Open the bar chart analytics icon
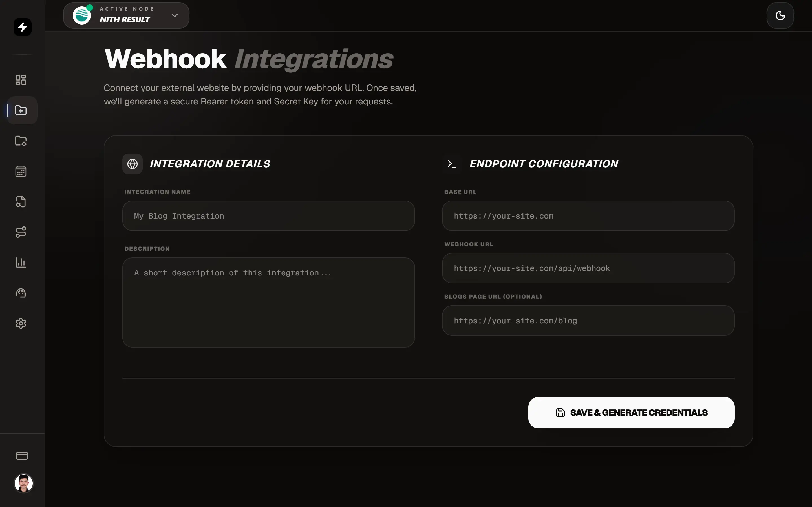This screenshot has width=812, height=507. (21, 263)
